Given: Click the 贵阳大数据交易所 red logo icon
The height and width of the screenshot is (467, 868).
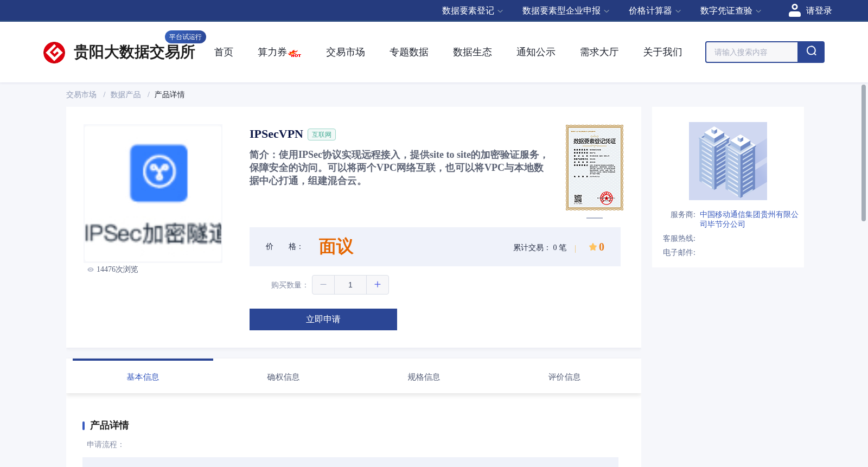Looking at the screenshot, I should (54, 53).
